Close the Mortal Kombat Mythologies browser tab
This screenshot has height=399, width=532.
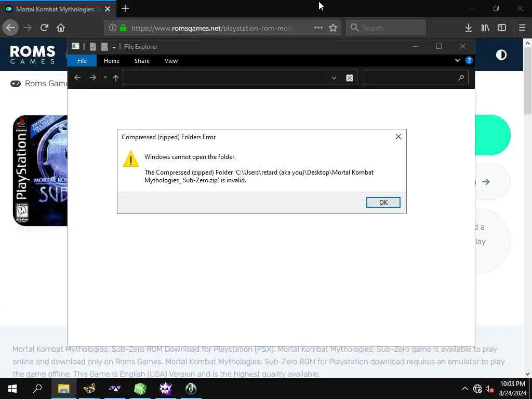click(x=108, y=9)
